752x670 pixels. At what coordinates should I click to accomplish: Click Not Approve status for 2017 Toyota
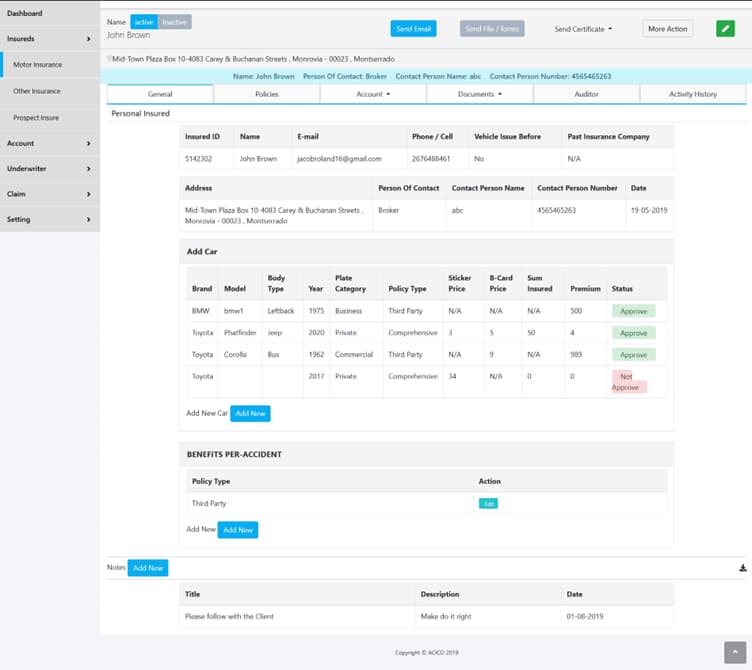tap(629, 382)
